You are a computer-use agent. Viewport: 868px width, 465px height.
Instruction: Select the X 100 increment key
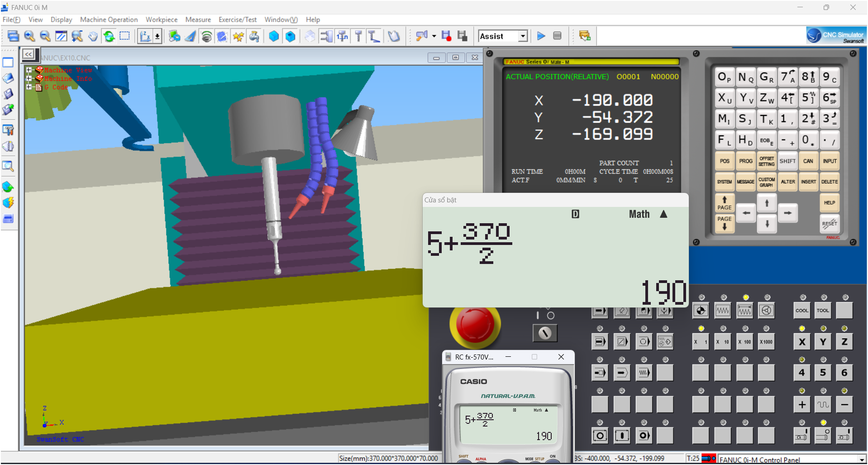(744, 342)
